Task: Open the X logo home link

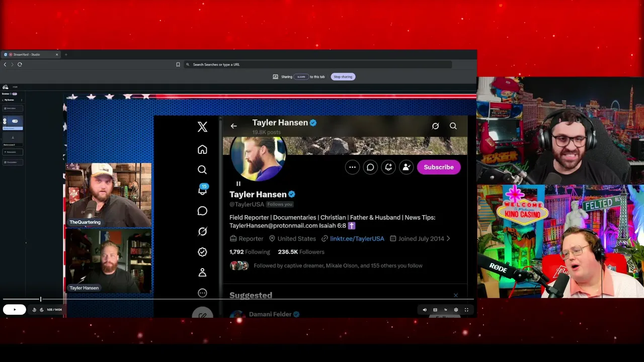Action: [202, 127]
